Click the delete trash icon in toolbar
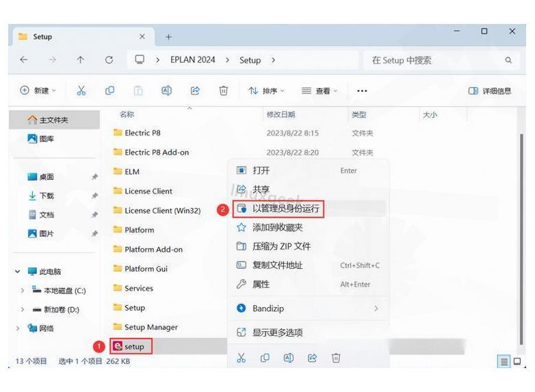The width and height of the screenshot is (535, 392). point(223,91)
